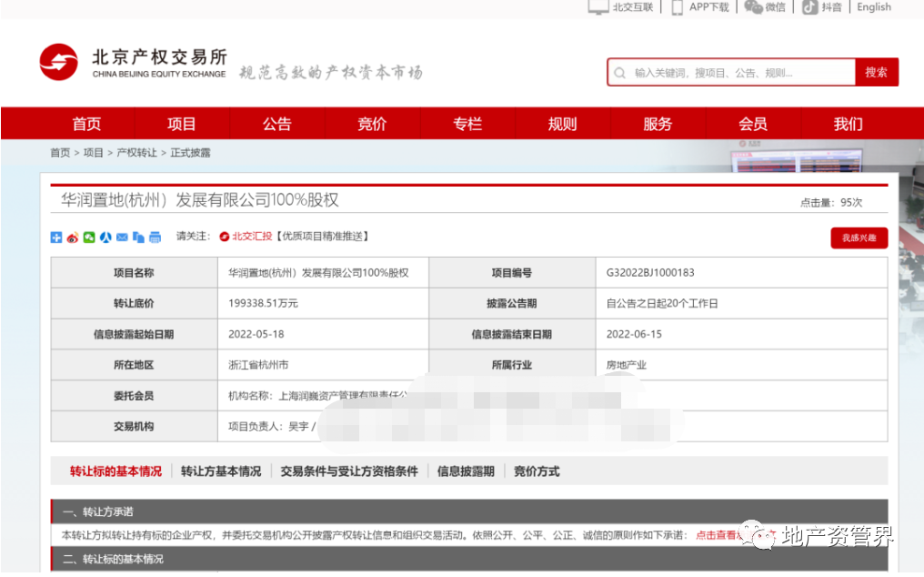Switch to the 竞价方式 tab
The height and width of the screenshot is (577, 924).
pyautogui.click(x=537, y=471)
